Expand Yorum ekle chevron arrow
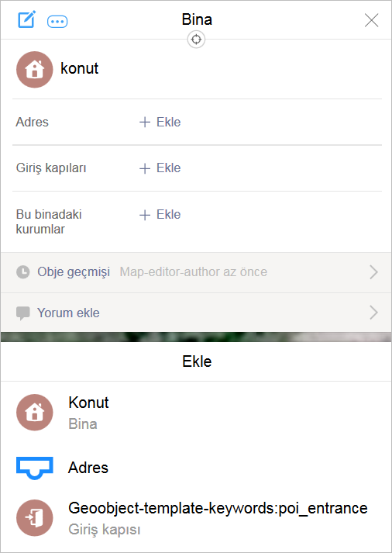392x553 pixels. (373, 313)
